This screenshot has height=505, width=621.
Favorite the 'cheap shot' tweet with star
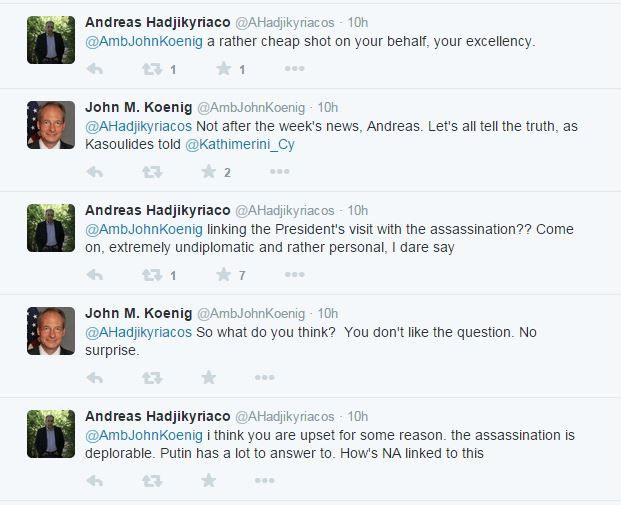click(x=224, y=69)
